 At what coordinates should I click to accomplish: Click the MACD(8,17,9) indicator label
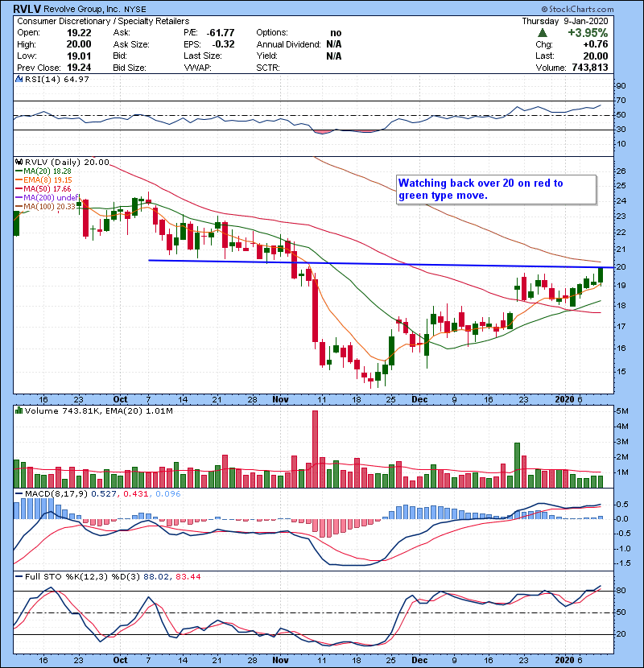click(x=56, y=494)
